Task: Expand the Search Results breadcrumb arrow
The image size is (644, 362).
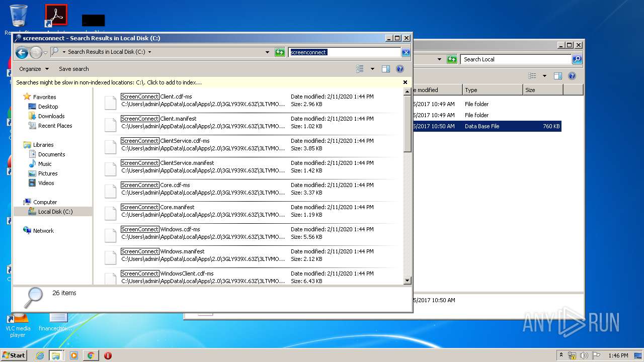Action: [x=149, y=52]
